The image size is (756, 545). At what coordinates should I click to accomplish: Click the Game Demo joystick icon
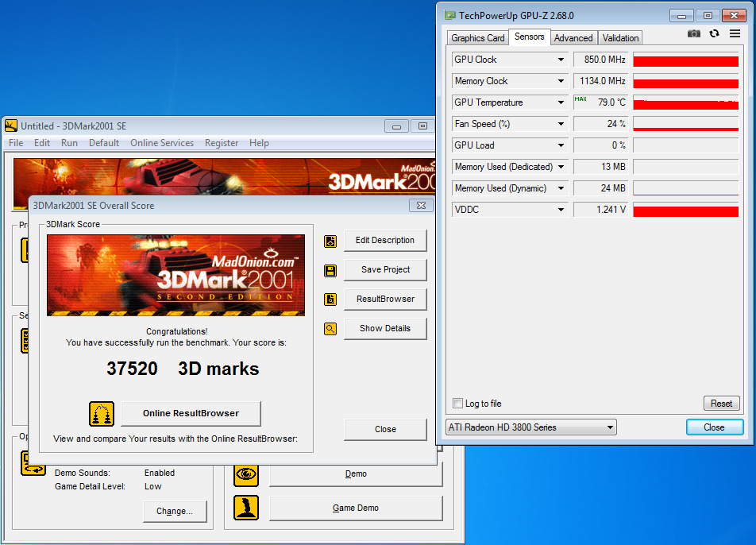coord(246,508)
